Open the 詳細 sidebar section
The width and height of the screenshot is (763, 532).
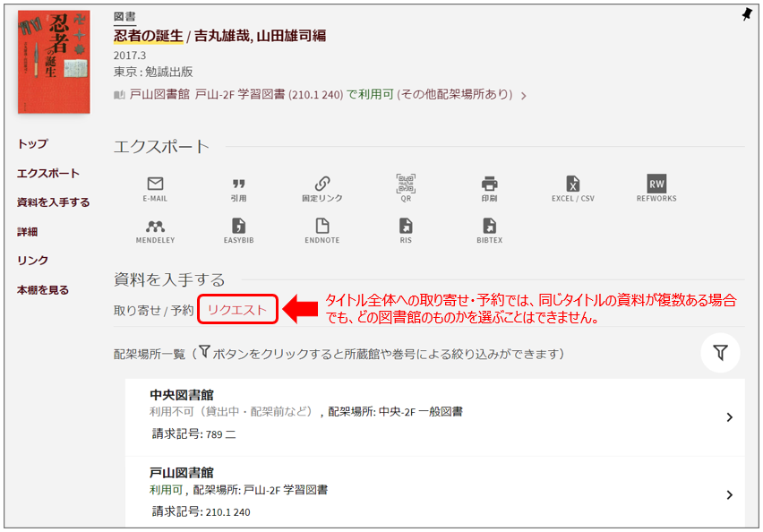point(29,231)
